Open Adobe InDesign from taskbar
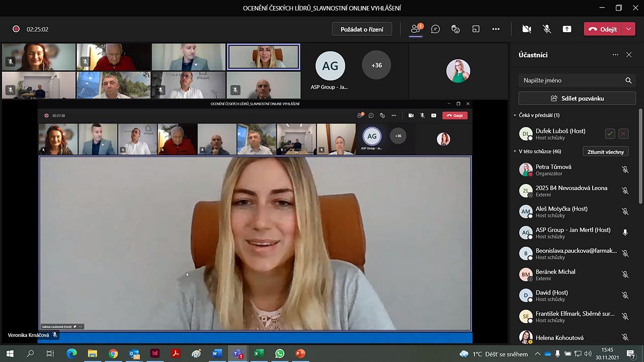644x362 pixels. click(x=155, y=353)
